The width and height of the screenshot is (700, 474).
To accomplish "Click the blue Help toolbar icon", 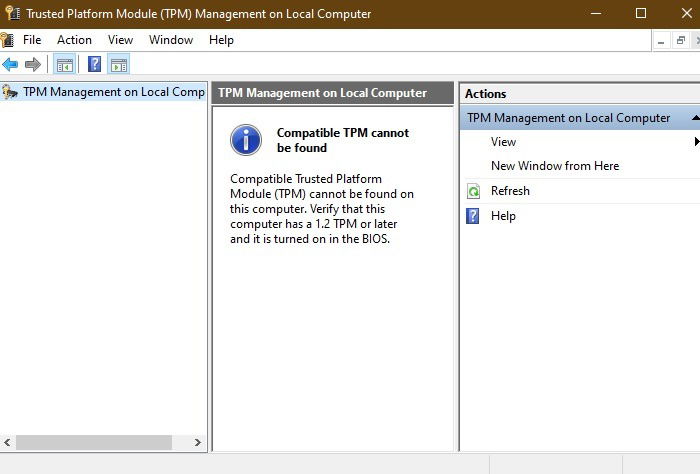I will [x=94, y=64].
